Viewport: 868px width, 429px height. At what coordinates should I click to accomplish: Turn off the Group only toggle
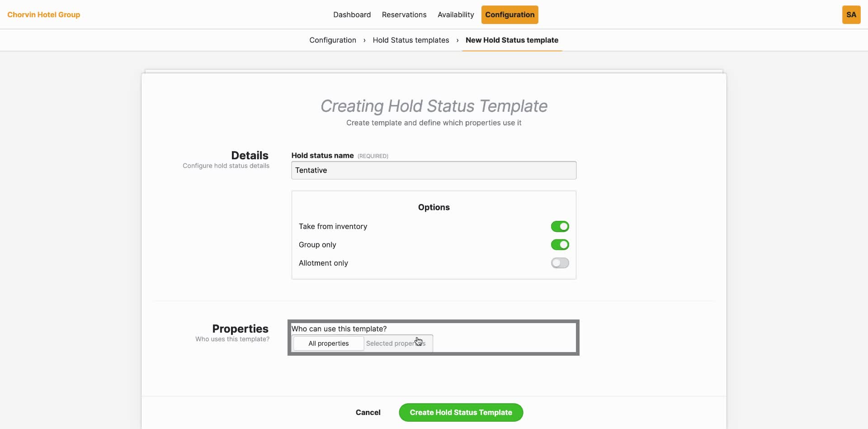[560, 244]
